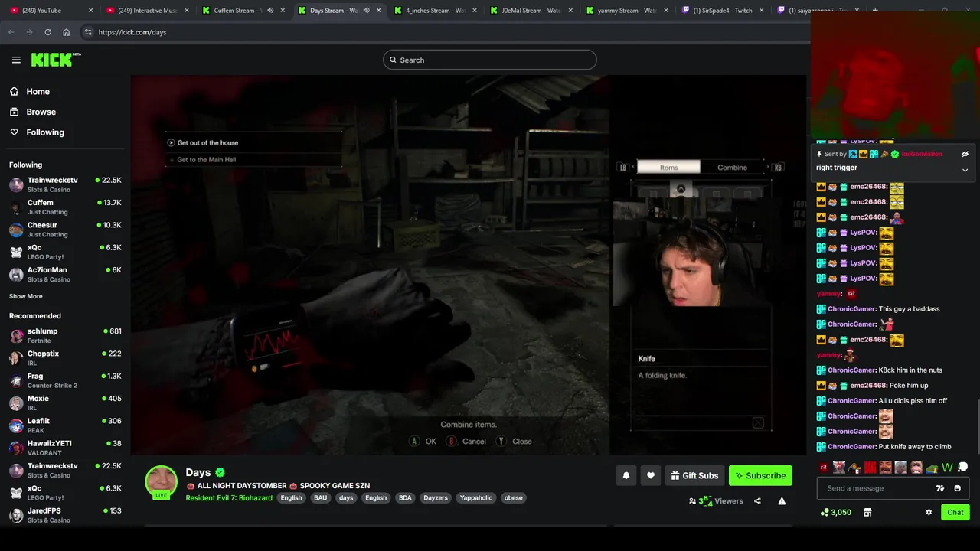Image resolution: width=980 pixels, height=551 pixels.
Task: Select the obese stream tag
Action: 513,497
